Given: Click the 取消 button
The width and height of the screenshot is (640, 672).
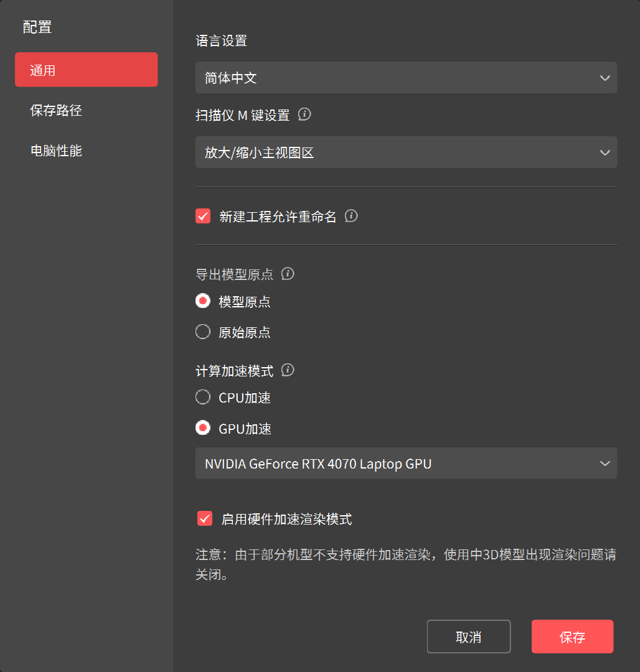Looking at the screenshot, I should 468,637.
